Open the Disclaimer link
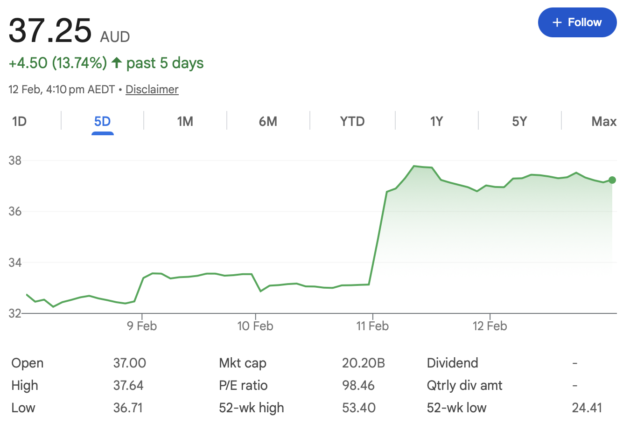This screenshot has height=430, width=630. click(x=152, y=89)
